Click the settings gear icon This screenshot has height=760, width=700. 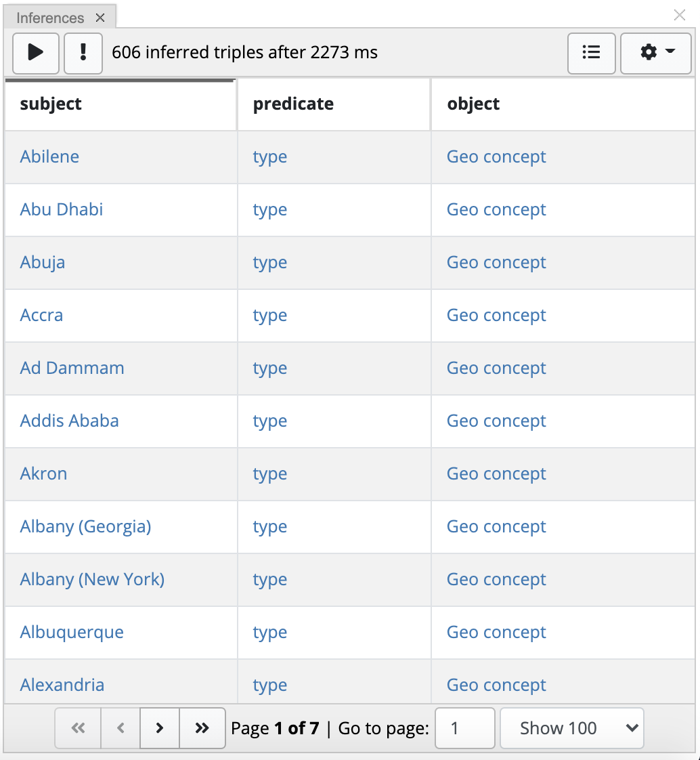pyautogui.click(x=649, y=53)
